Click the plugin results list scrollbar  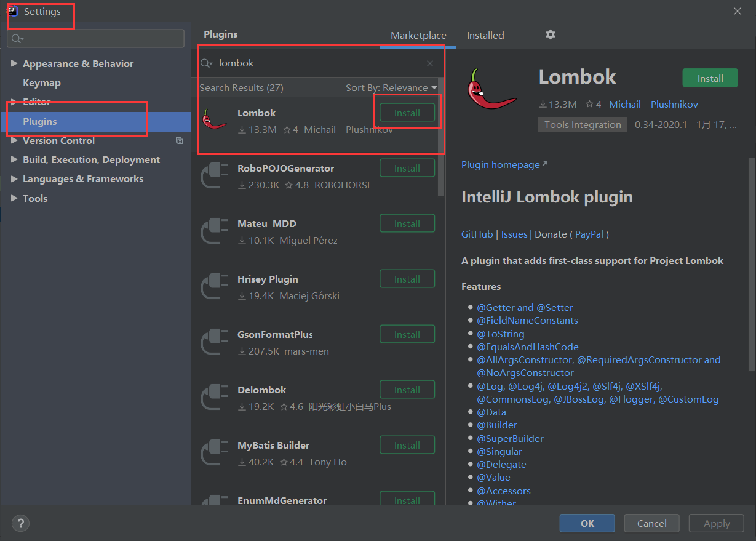[440, 137]
